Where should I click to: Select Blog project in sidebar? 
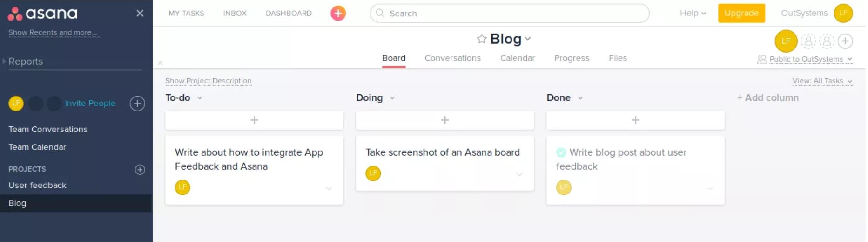tap(76, 203)
